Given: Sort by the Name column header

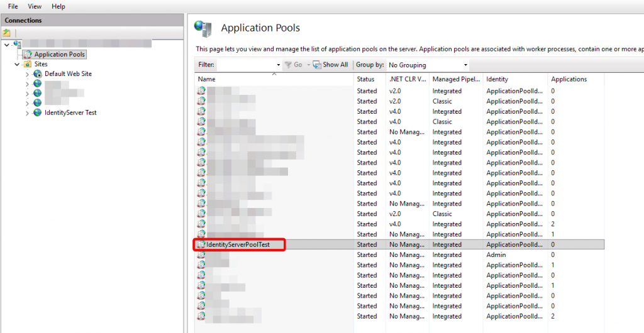Looking at the screenshot, I should pyautogui.click(x=207, y=79).
